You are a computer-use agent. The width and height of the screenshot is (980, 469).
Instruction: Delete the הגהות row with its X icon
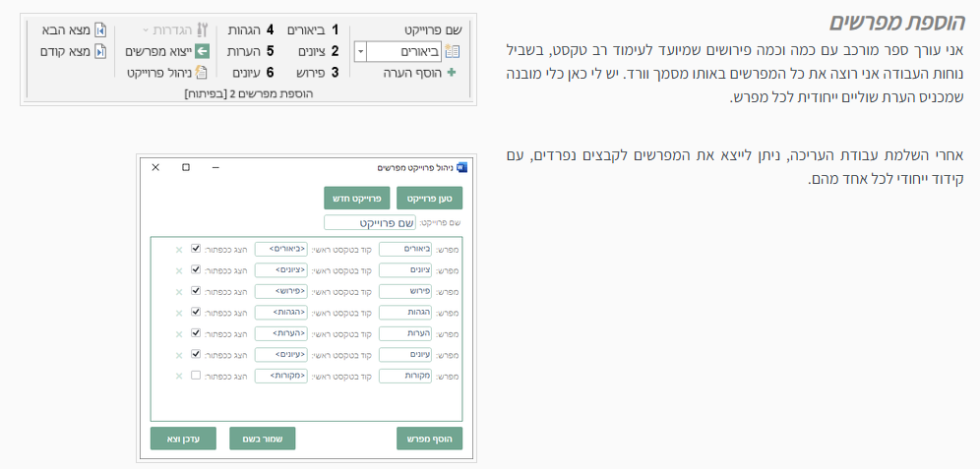[179, 313]
